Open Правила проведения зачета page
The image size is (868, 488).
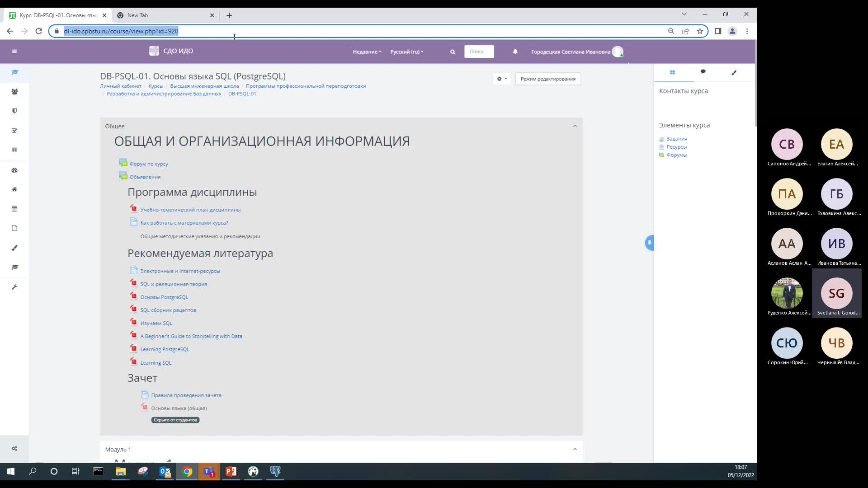[x=186, y=395]
